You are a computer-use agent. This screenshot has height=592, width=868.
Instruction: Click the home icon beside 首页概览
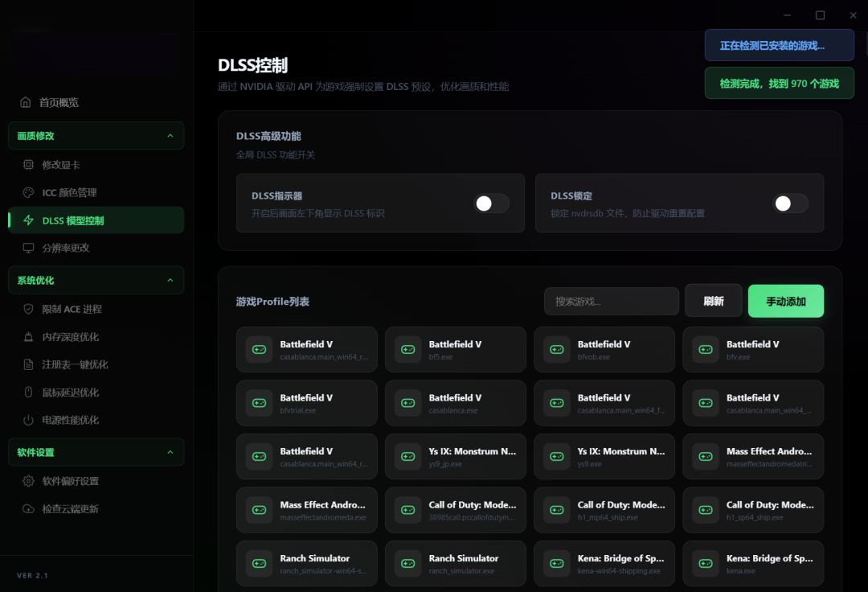click(x=26, y=102)
